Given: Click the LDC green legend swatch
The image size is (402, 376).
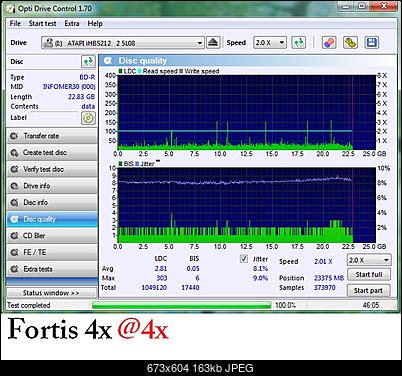Looking at the screenshot, I should tap(120, 71).
